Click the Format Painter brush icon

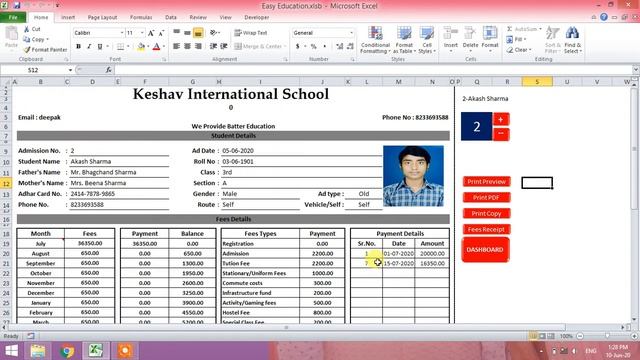coord(27,49)
